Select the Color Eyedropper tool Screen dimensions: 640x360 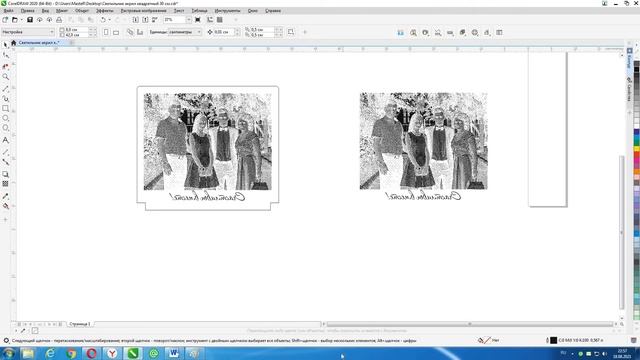tap(5, 196)
